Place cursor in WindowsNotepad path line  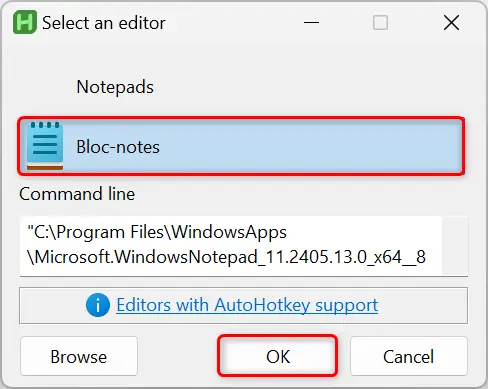point(226,257)
